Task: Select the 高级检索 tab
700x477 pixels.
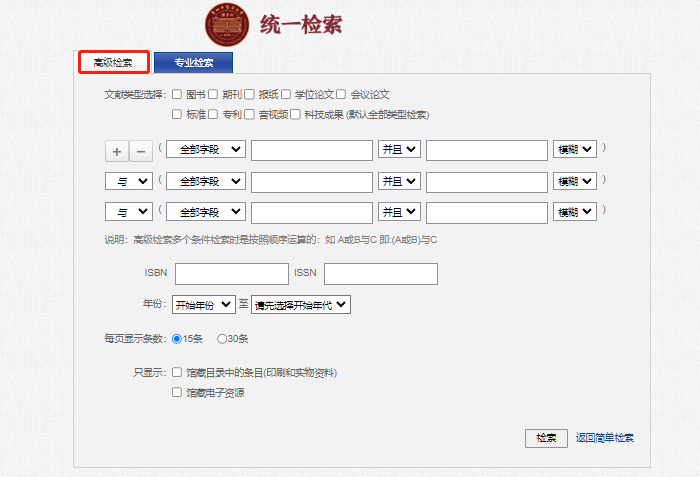Action: (x=114, y=62)
